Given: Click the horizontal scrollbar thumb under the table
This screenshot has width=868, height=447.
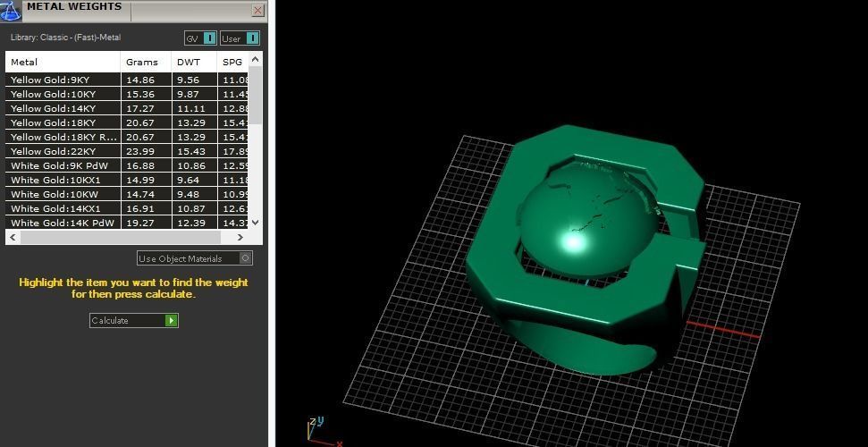Looking at the screenshot, I should (x=120, y=237).
